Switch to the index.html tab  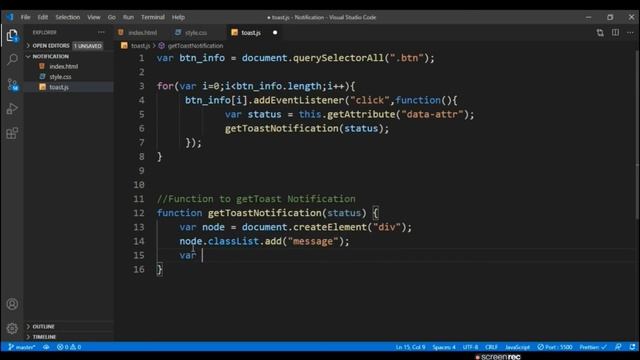click(142, 32)
